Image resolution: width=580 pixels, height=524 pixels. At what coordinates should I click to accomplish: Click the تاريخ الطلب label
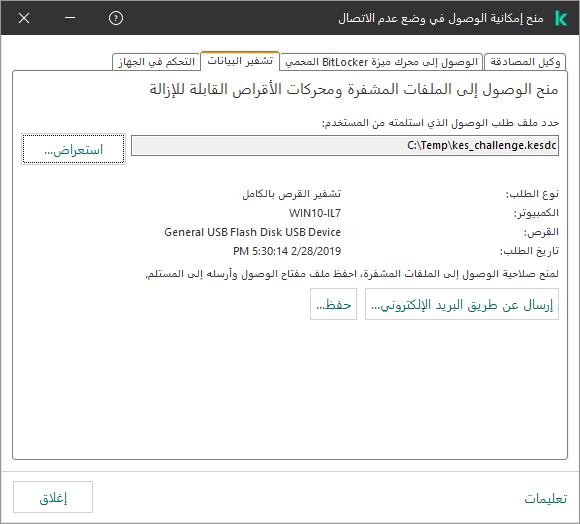(529, 251)
